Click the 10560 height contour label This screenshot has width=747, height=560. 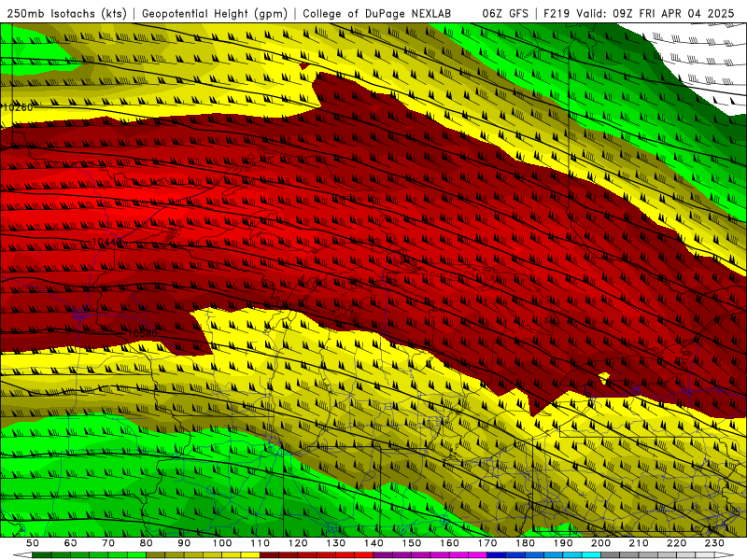tap(142, 333)
